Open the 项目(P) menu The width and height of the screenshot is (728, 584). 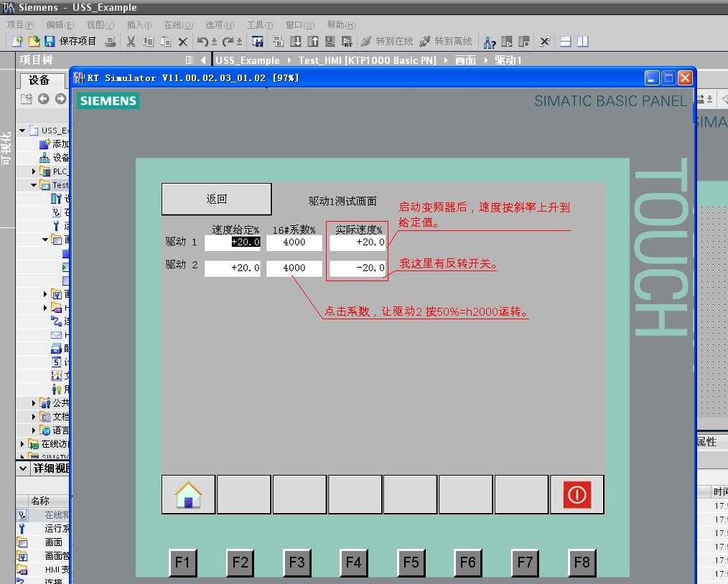point(20,24)
